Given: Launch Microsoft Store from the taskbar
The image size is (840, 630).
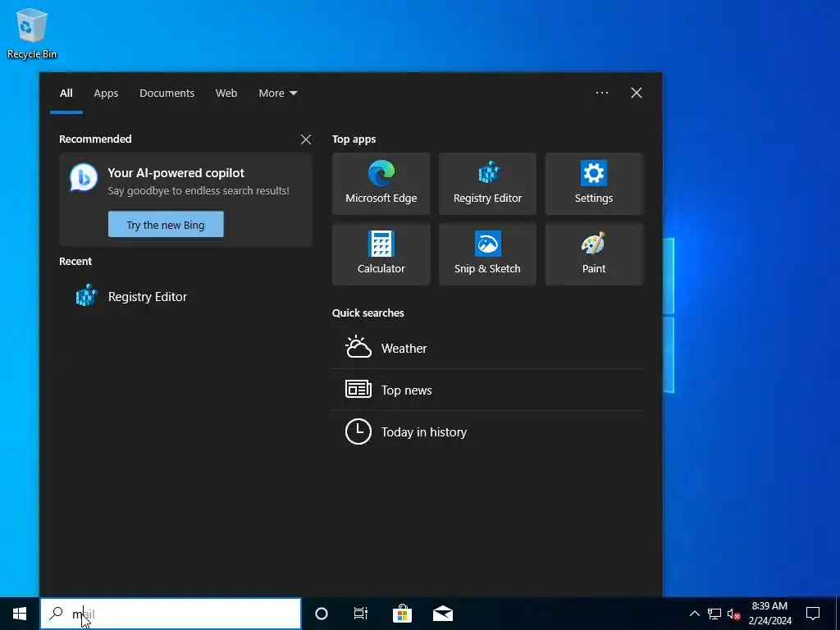Looking at the screenshot, I should pos(402,614).
